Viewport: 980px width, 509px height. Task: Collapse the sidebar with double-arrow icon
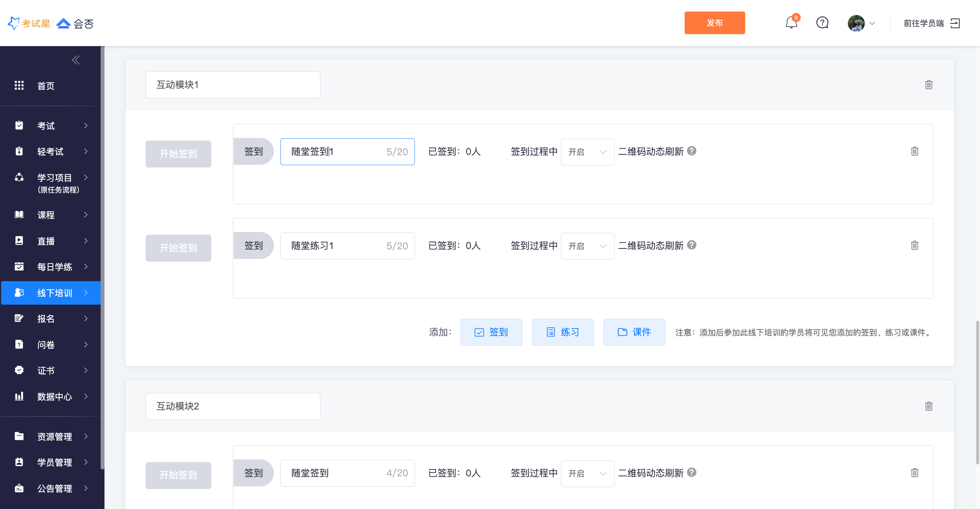tap(76, 60)
